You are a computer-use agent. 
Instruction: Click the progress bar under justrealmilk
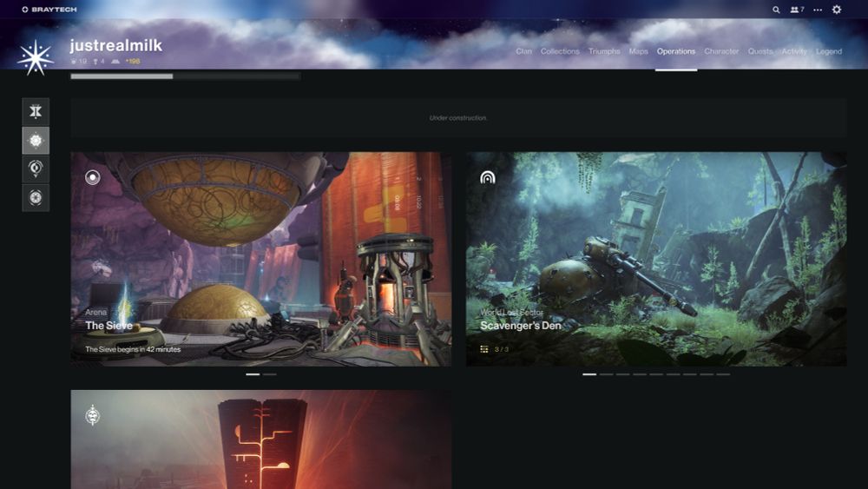point(186,76)
